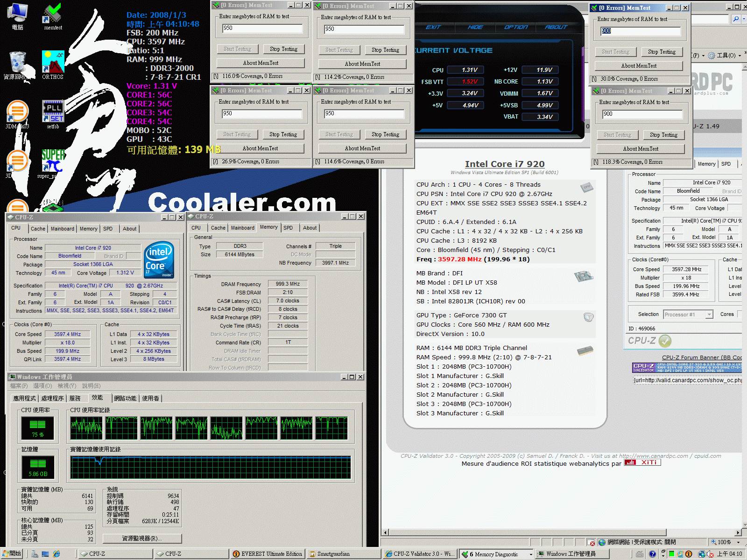
Task: Open Smartguardian ABOUT
Action: [556, 27]
